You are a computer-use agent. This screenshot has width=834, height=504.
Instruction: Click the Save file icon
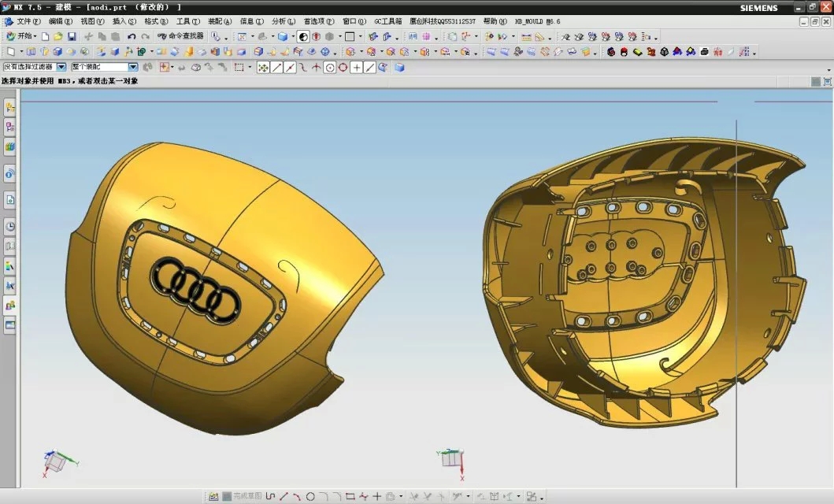point(72,36)
